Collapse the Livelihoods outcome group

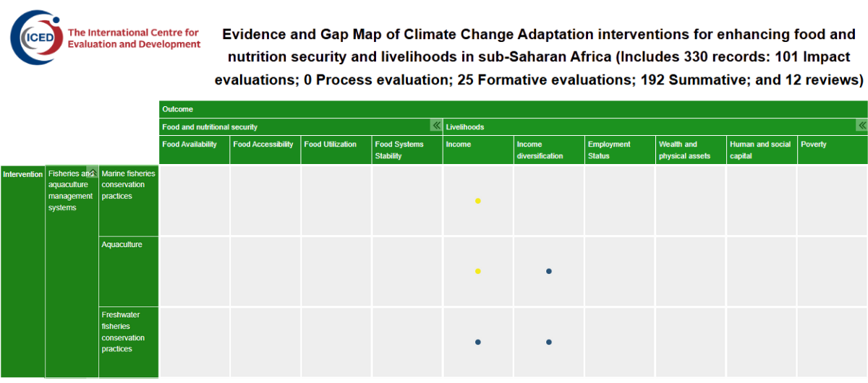[861, 126]
